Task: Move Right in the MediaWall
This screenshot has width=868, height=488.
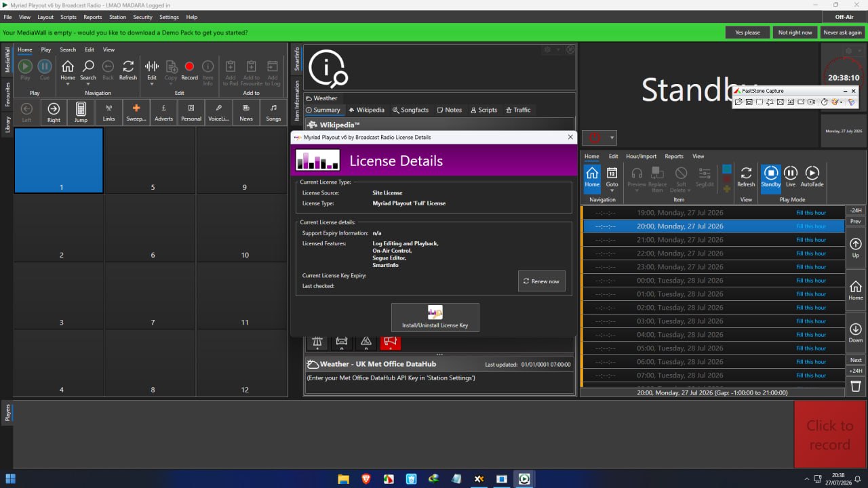Action: point(54,112)
